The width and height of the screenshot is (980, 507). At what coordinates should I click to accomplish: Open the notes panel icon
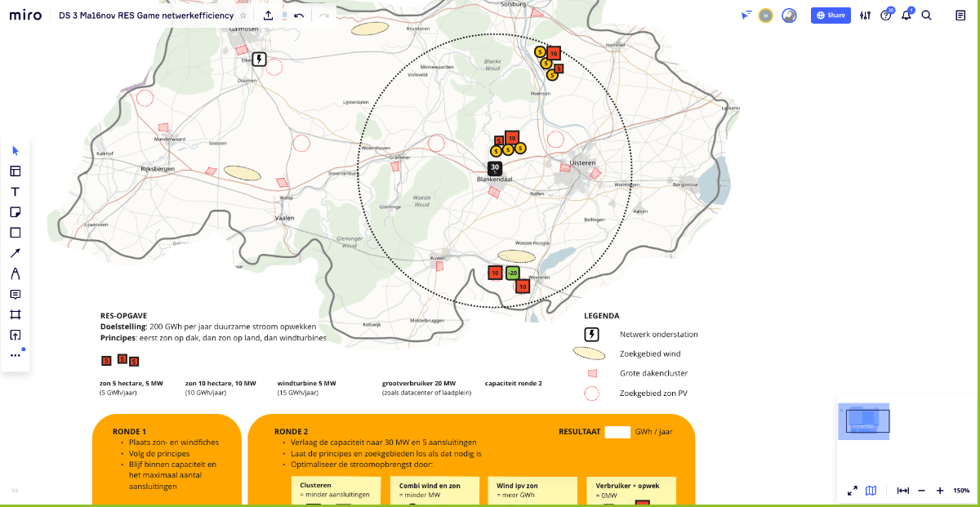tap(960, 16)
